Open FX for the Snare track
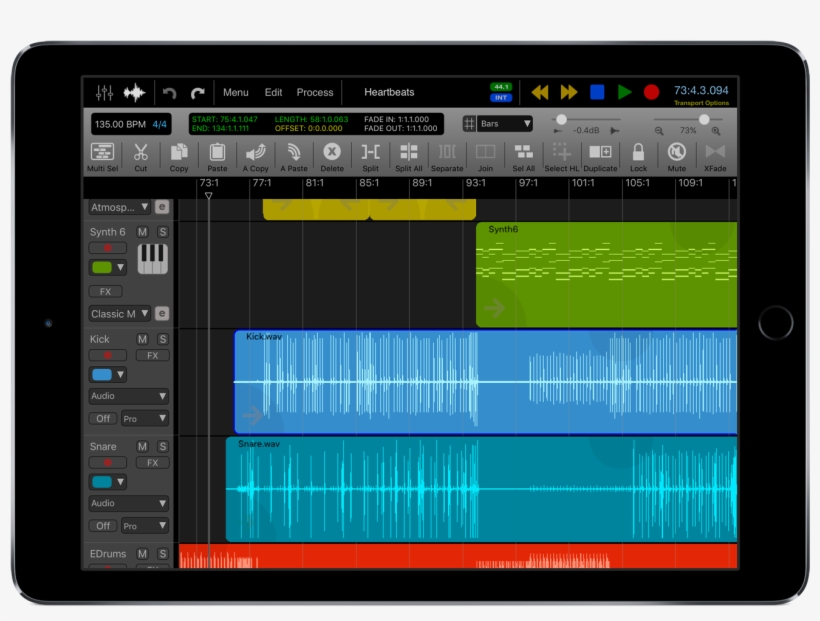This screenshot has height=621, width=820. [x=152, y=462]
